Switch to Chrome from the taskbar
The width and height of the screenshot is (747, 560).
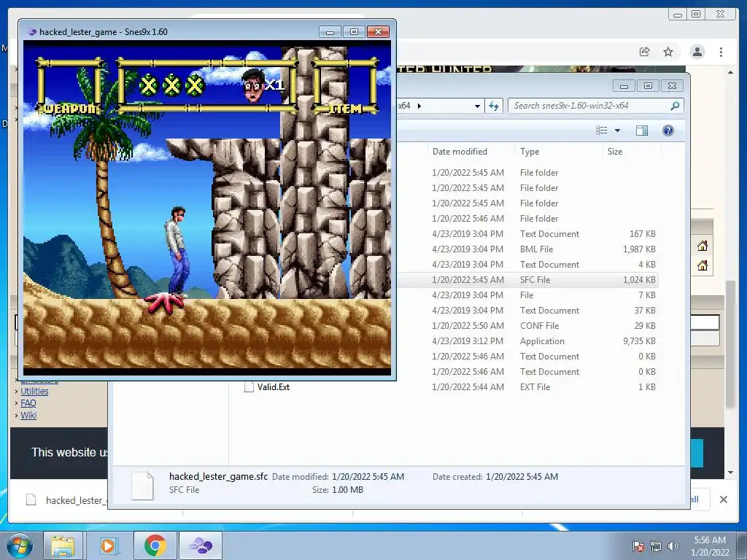(155, 545)
